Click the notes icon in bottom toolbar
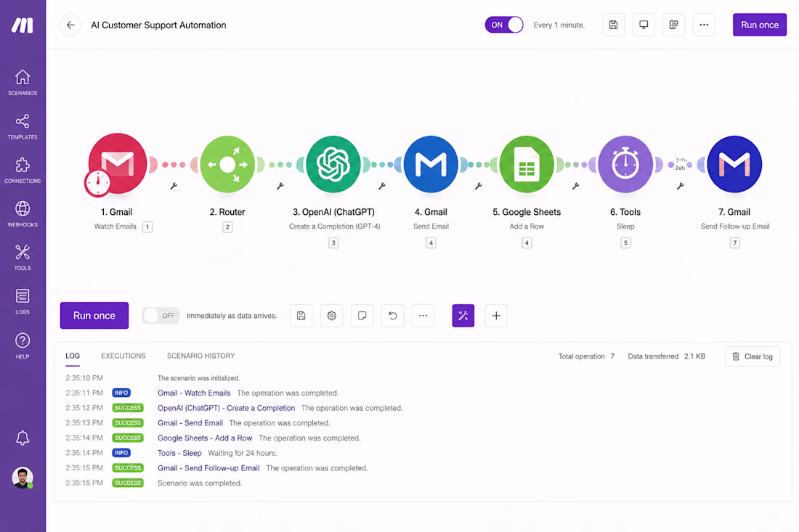Viewport: 799px width, 532px height. tap(362, 316)
